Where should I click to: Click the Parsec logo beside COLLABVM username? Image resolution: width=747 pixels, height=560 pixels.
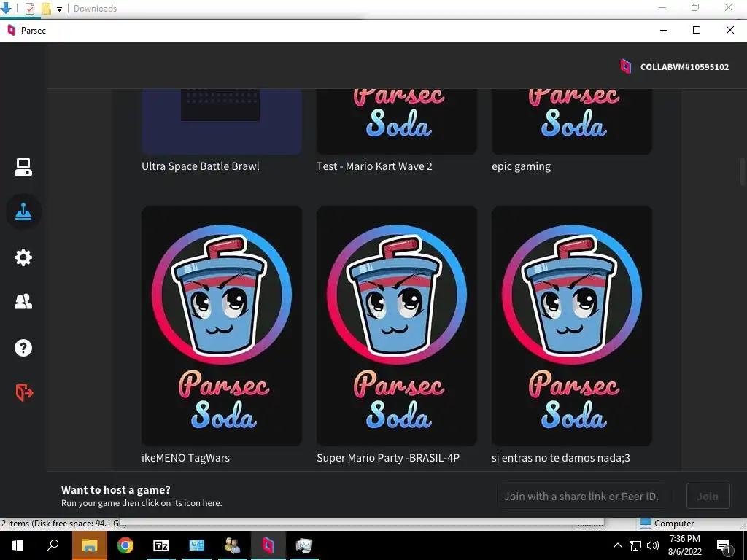(625, 66)
